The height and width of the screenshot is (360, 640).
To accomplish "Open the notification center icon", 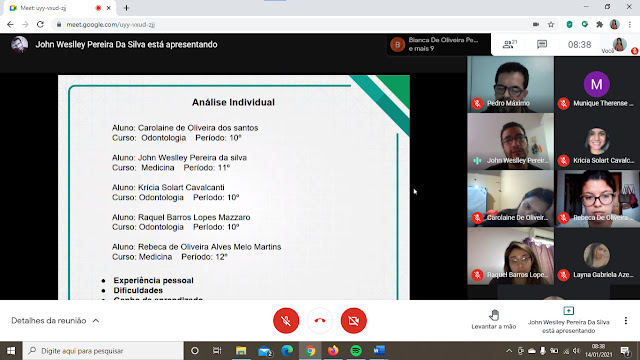I will point(625,351).
